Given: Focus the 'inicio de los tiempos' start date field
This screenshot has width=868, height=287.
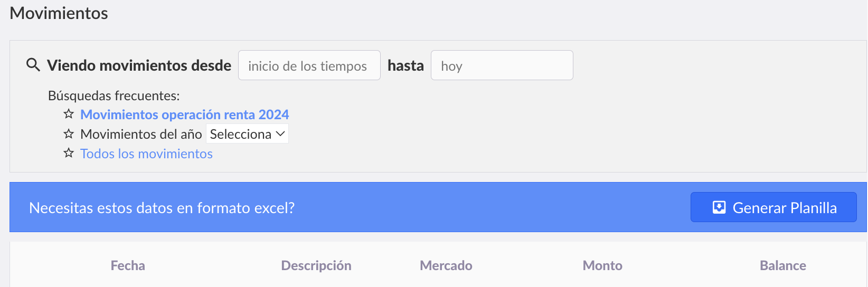Looking at the screenshot, I should tap(309, 65).
